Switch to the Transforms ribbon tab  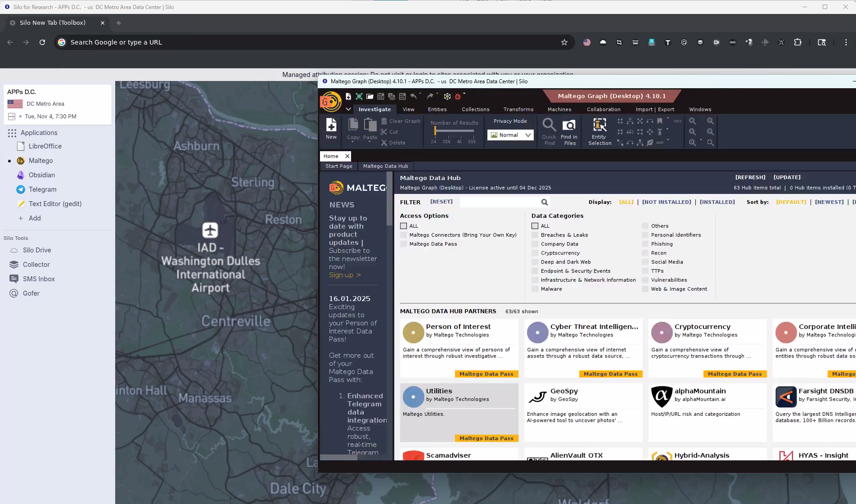pyautogui.click(x=518, y=109)
